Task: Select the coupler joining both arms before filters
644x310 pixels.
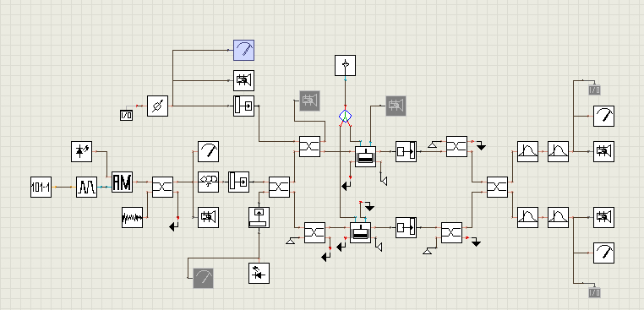Action: coord(498,188)
